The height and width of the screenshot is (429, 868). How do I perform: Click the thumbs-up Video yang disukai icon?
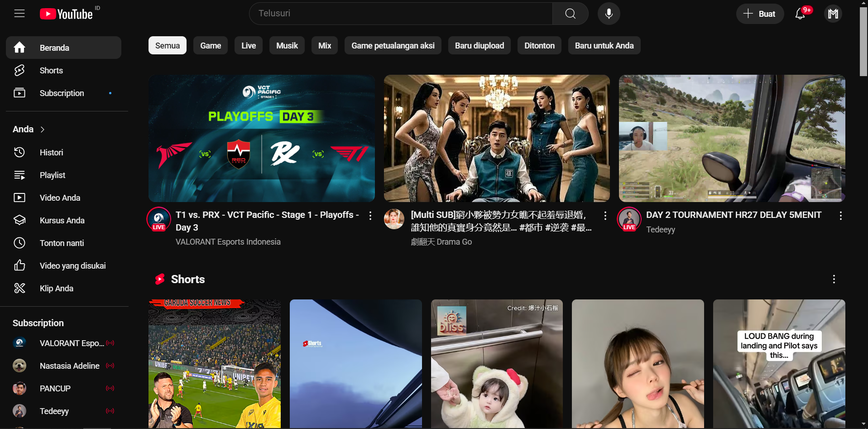19,265
